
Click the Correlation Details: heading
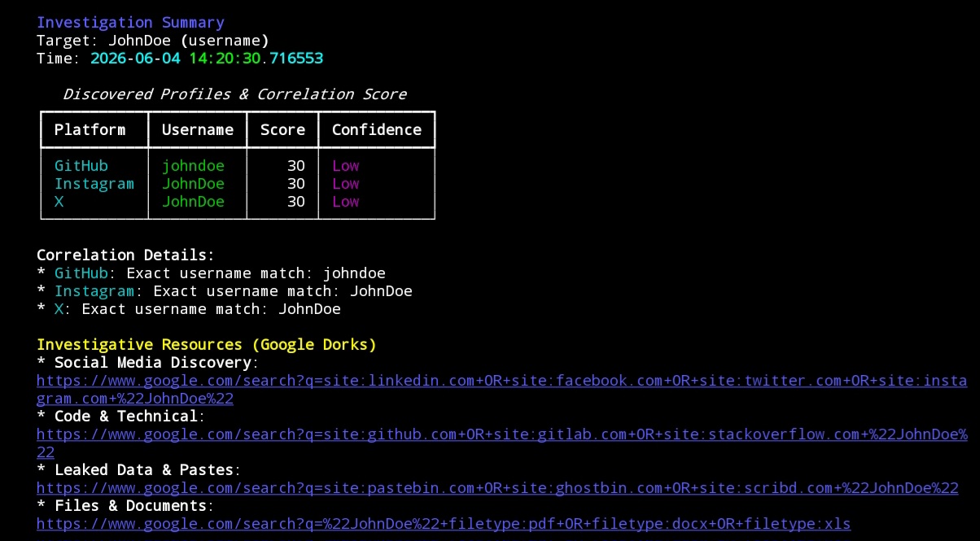(126, 255)
